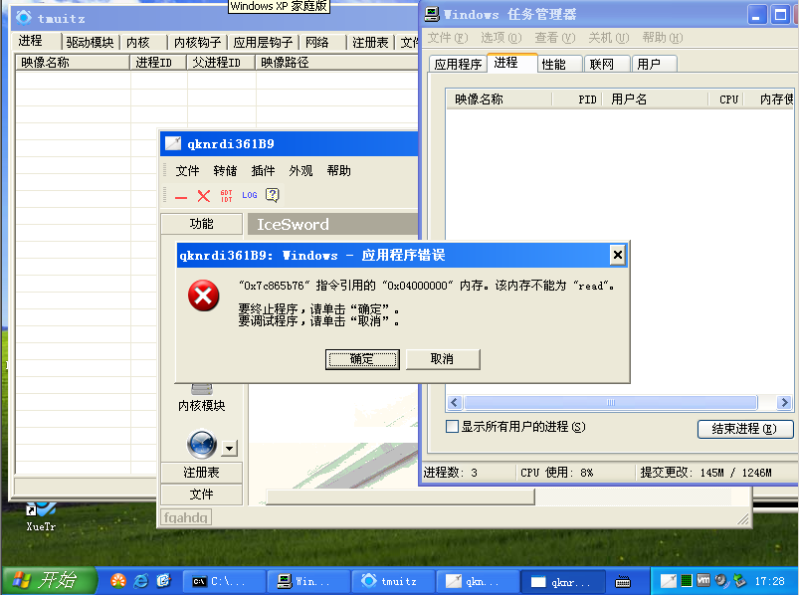Sort by 父进程ID column in tmuitz
800x595 pixels.
(x=221, y=62)
